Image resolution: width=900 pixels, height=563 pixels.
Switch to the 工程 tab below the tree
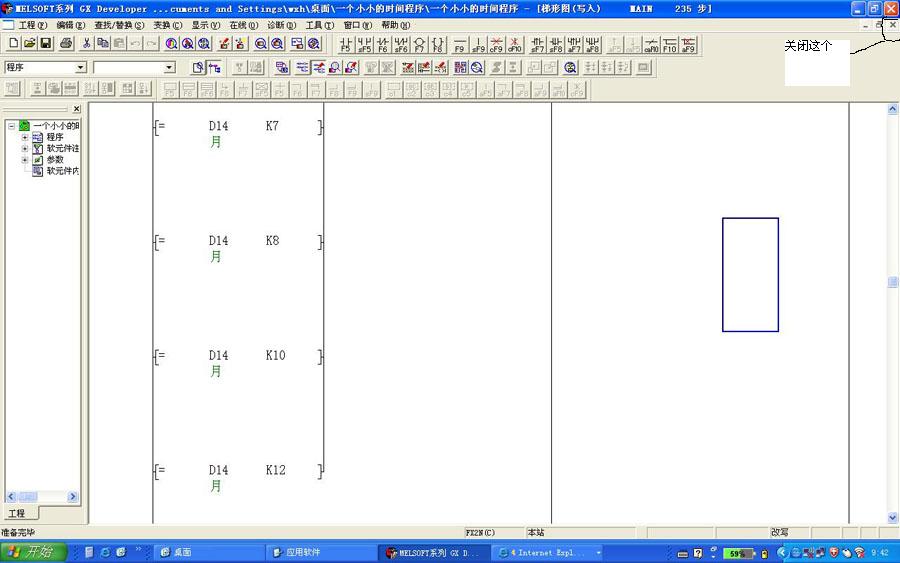click(x=17, y=513)
